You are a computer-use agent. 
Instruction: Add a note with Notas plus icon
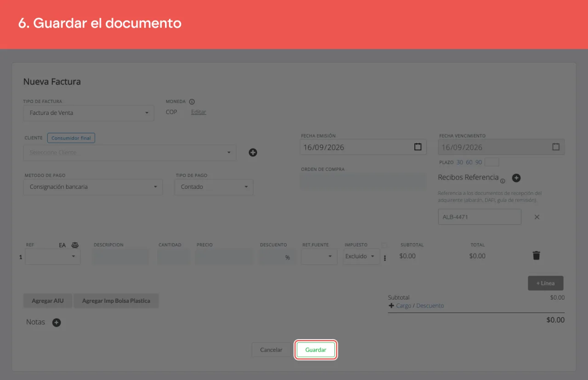[57, 323]
